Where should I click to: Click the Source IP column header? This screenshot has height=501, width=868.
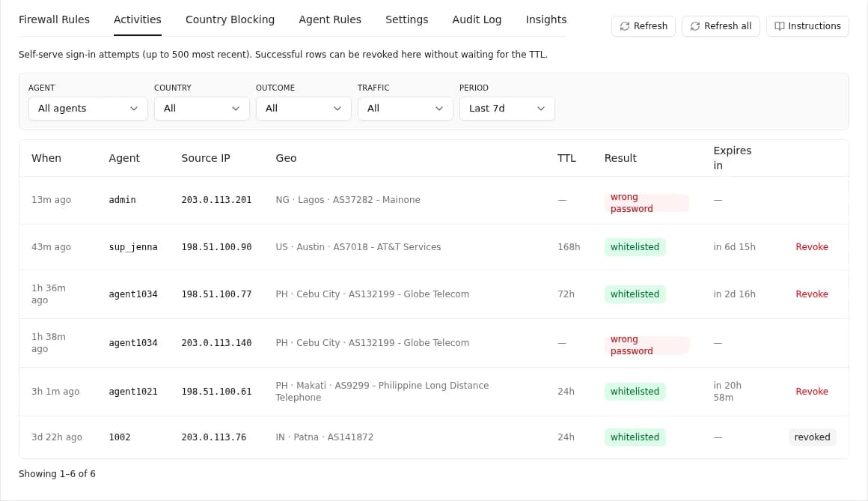coord(205,158)
